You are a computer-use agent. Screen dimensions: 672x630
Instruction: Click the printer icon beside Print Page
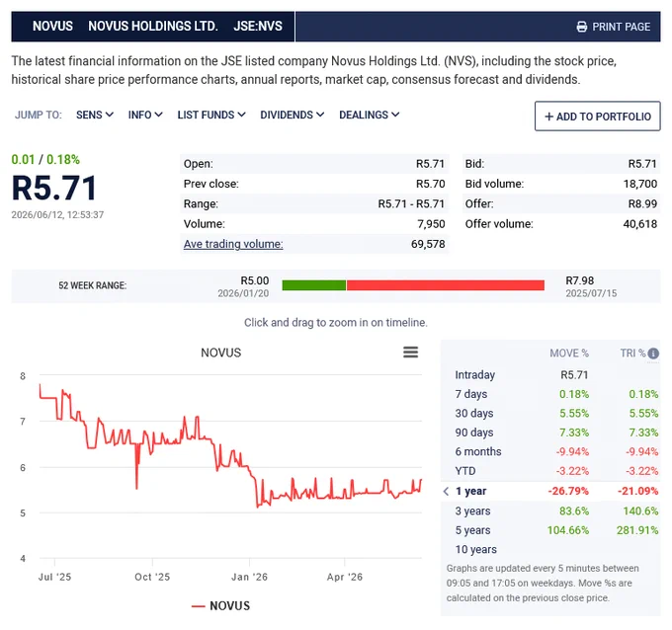581,27
